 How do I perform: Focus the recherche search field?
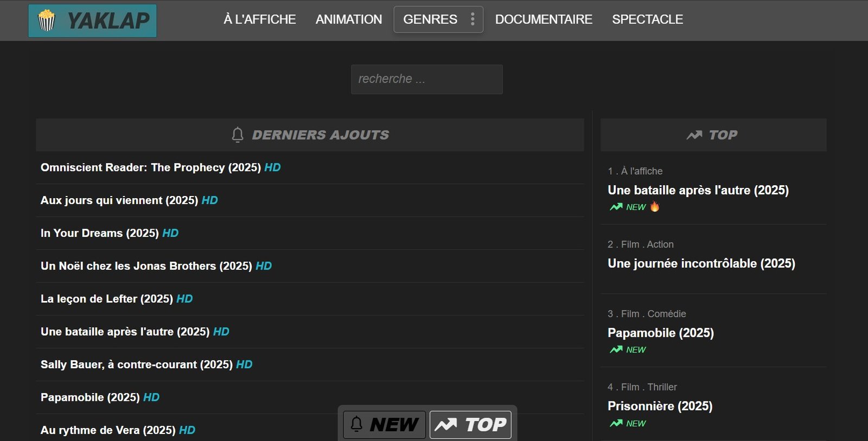[426, 79]
